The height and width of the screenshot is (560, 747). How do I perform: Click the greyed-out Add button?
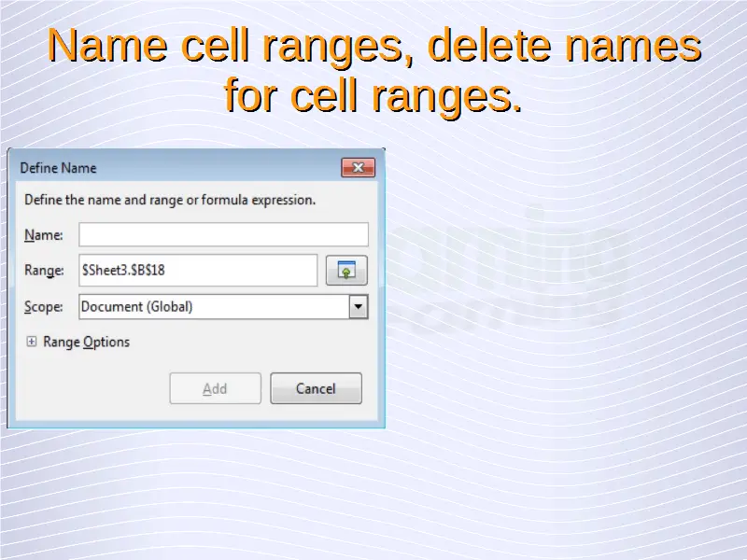tap(215, 388)
